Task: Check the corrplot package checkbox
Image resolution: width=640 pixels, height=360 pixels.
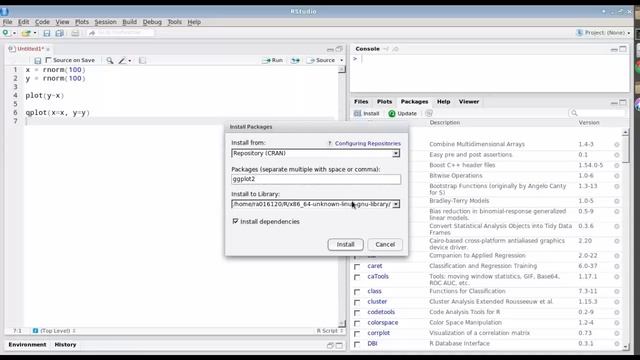Action: point(357,334)
